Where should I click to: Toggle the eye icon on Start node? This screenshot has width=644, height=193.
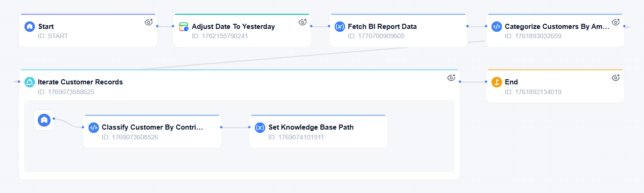149,22
